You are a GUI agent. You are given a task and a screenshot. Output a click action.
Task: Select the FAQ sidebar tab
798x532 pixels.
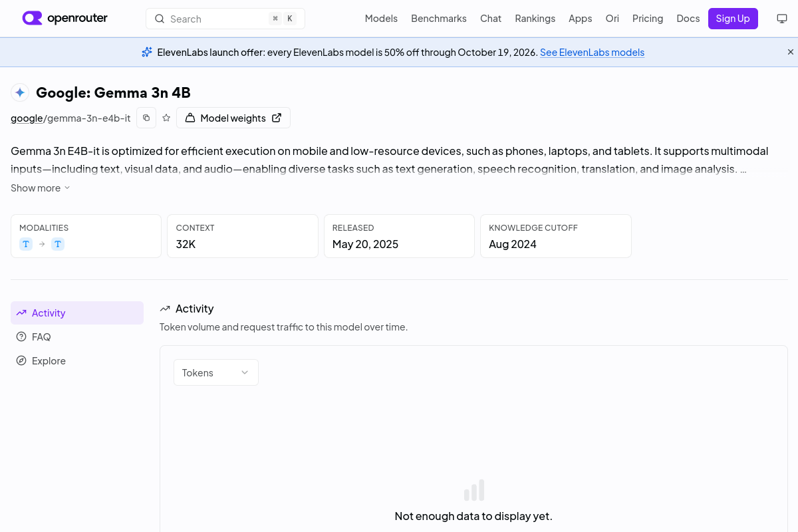coord(77,336)
